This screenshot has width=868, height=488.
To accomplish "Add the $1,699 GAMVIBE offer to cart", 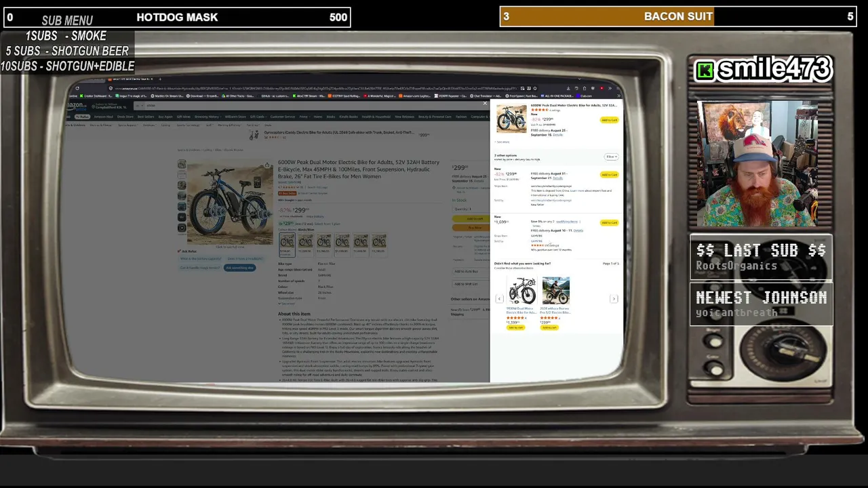I will click(x=609, y=222).
